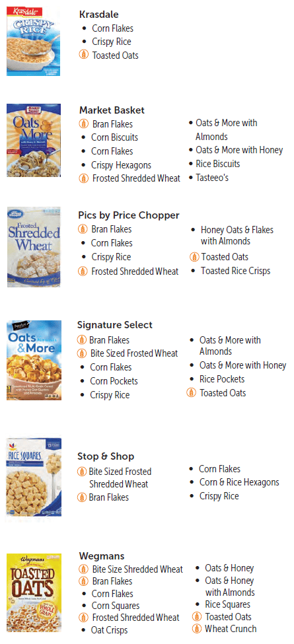Click the grain icon beside Wegmans Wheat Crunch
This screenshot has width=294, height=644.
tap(197, 628)
